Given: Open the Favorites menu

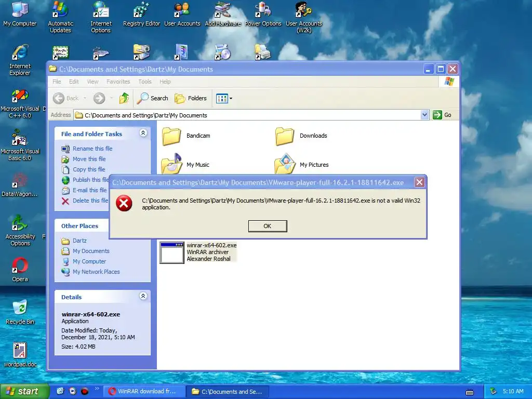Looking at the screenshot, I should click(x=118, y=82).
